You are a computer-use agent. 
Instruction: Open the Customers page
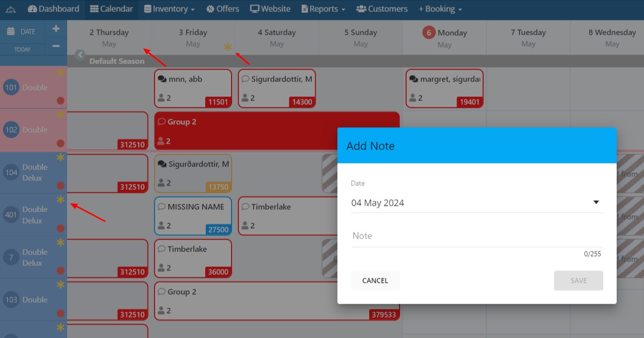click(382, 9)
